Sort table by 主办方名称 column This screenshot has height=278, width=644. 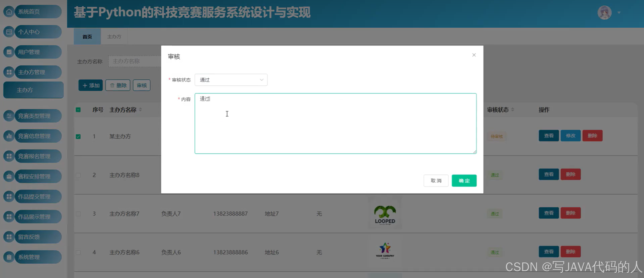pyautogui.click(x=140, y=110)
